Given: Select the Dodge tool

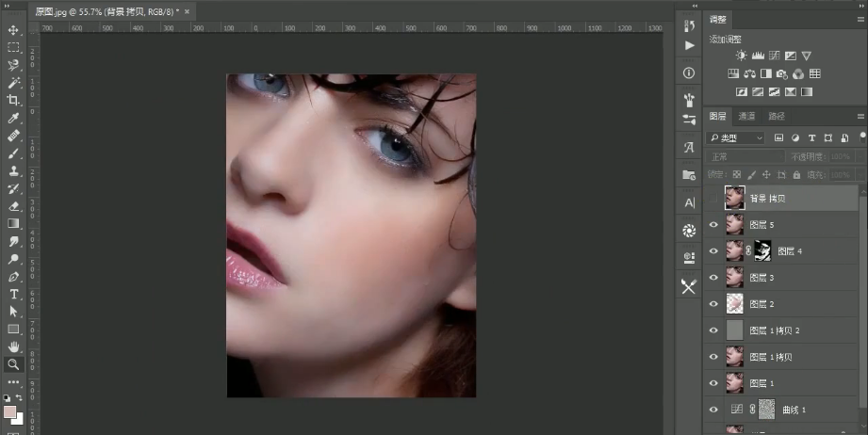Looking at the screenshot, I should (13, 259).
